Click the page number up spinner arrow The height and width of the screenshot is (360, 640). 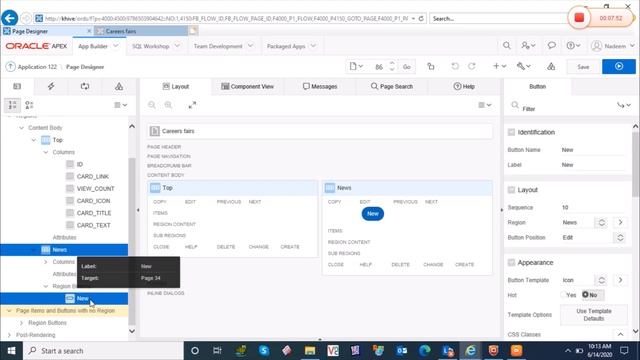click(x=392, y=63)
